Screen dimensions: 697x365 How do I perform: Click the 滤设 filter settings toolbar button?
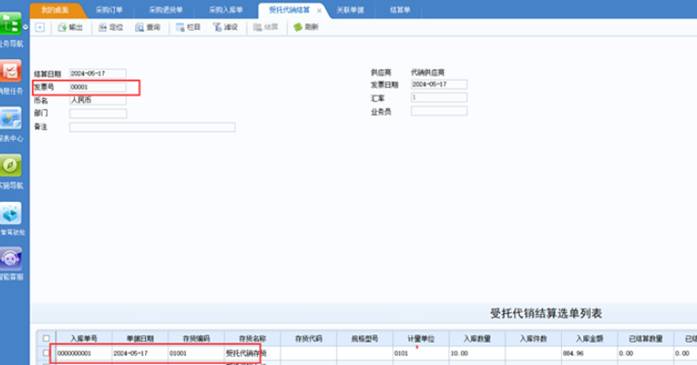225,28
